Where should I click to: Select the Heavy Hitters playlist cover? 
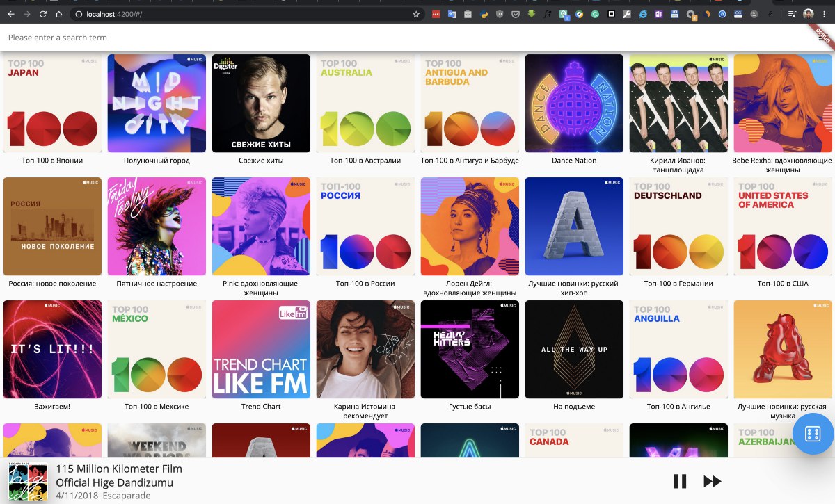tap(470, 349)
